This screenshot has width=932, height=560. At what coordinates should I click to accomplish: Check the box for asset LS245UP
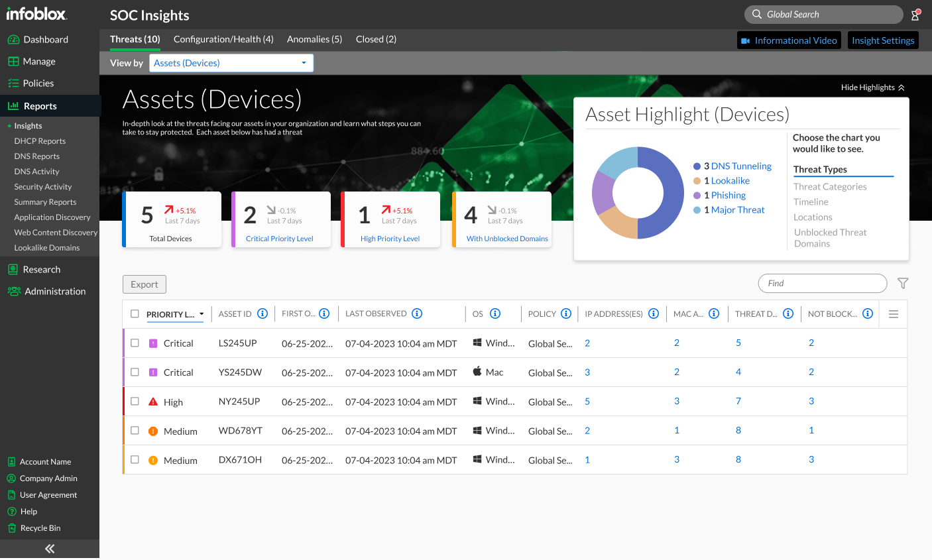pos(135,343)
